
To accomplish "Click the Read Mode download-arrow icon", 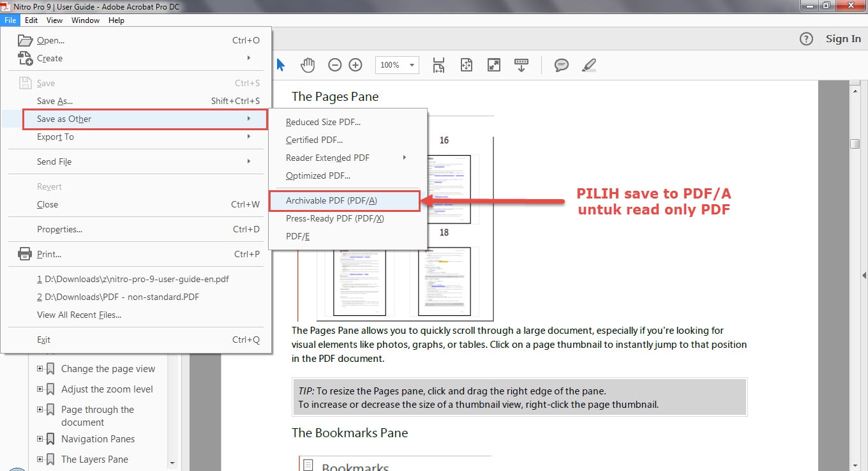I will click(x=521, y=65).
